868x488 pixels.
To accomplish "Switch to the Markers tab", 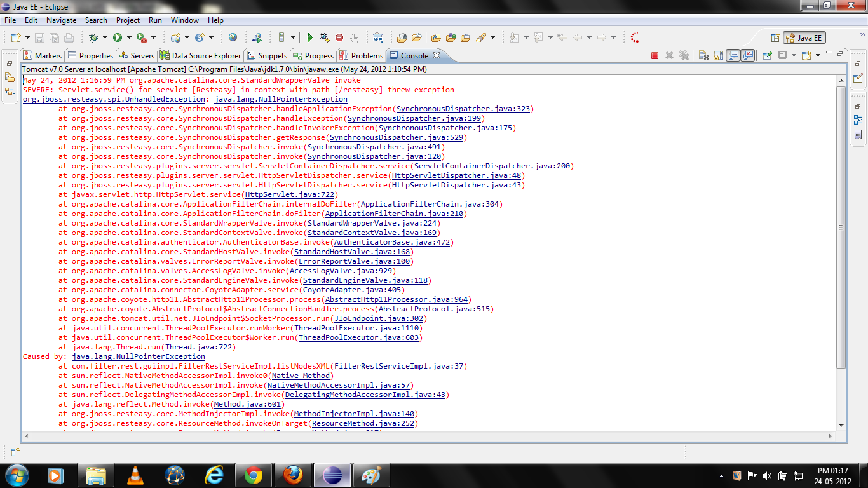I will coord(43,55).
